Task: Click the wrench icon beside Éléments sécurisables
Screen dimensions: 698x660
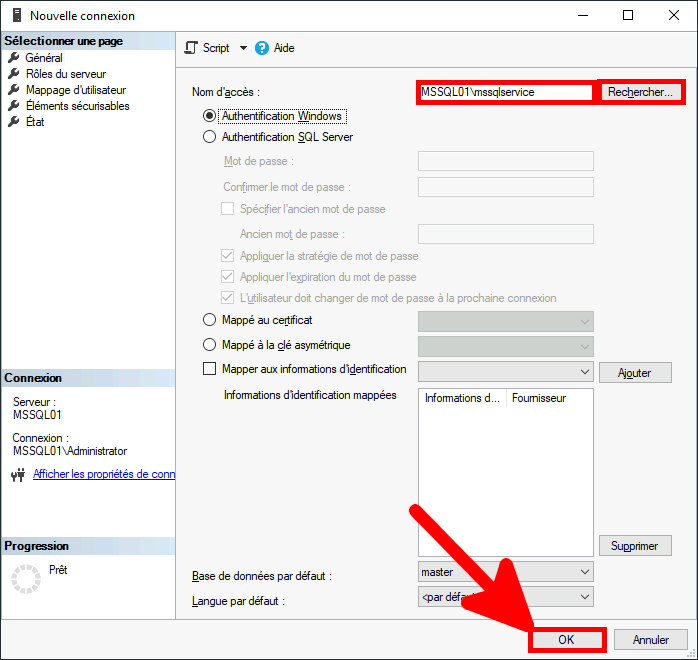Action: pos(14,106)
